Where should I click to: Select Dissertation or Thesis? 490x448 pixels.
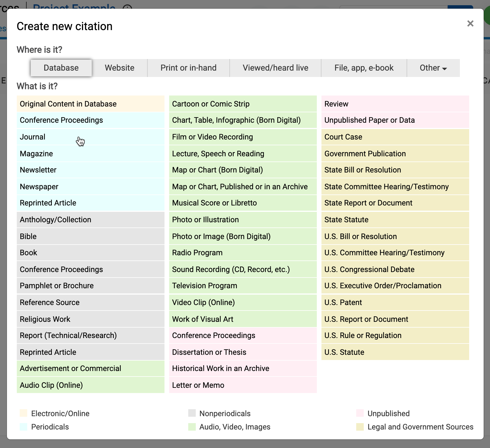(x=243, y=352)
